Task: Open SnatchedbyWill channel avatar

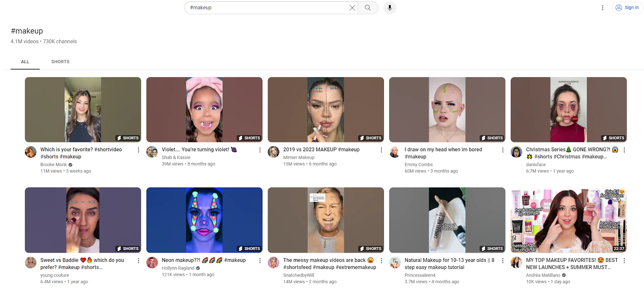Action: pos(274,263)
